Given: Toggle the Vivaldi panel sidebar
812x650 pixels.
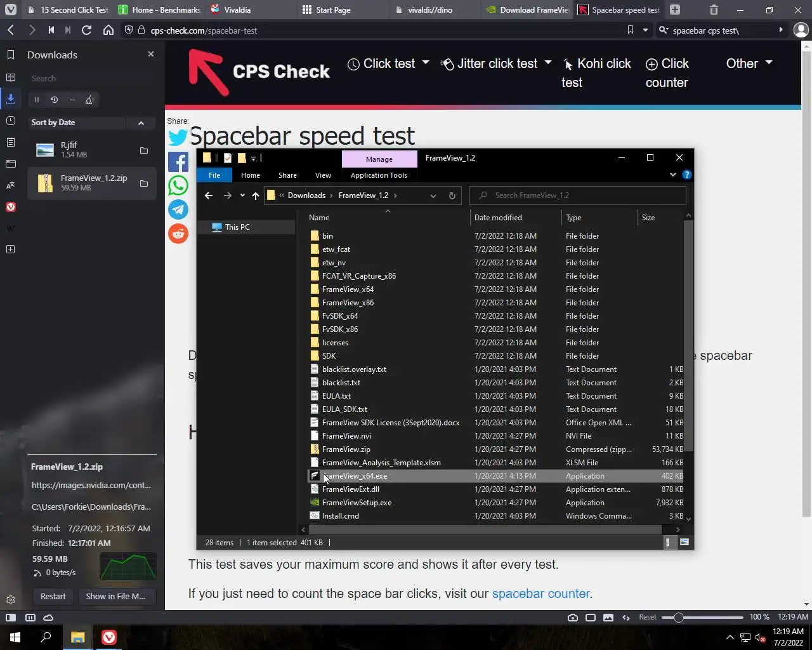Looking at the screenshot, I should pyautogui.click(x=11, y=617).
